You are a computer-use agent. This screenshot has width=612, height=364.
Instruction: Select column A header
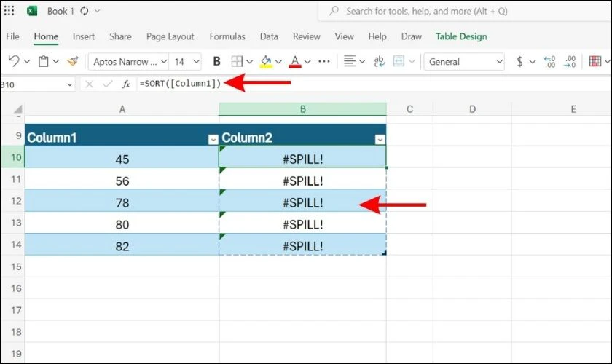coord(122,109)
